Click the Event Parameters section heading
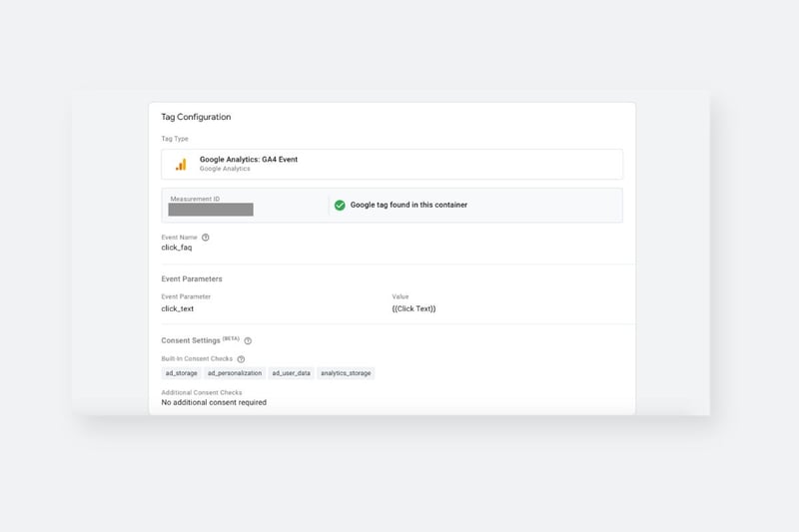The width and height of the screenshot is (799, 532). [192, 279]
